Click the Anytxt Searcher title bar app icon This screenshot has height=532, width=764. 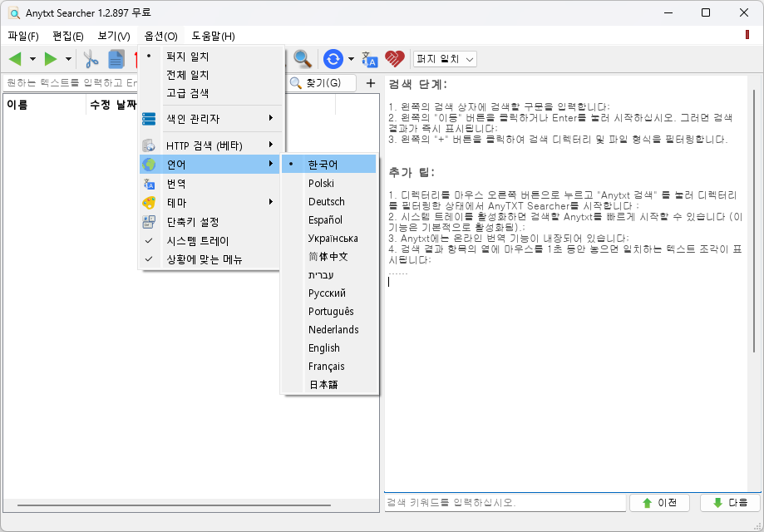click(15, 13)
